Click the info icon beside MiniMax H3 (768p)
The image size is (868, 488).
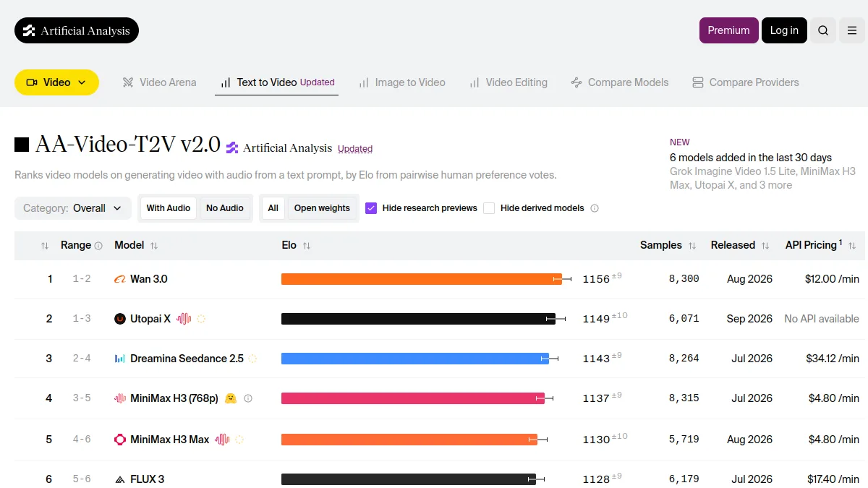coord(248,398)
